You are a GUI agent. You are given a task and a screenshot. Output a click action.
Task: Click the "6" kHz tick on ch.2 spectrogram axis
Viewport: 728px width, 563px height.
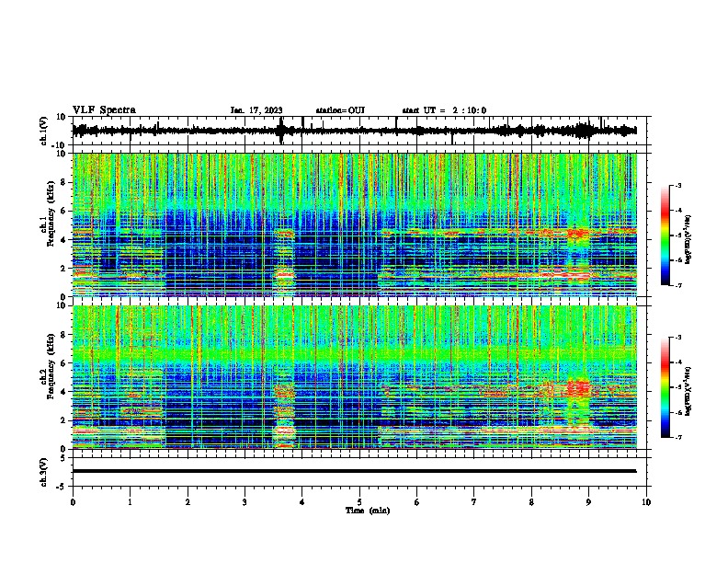pos(63,363)
